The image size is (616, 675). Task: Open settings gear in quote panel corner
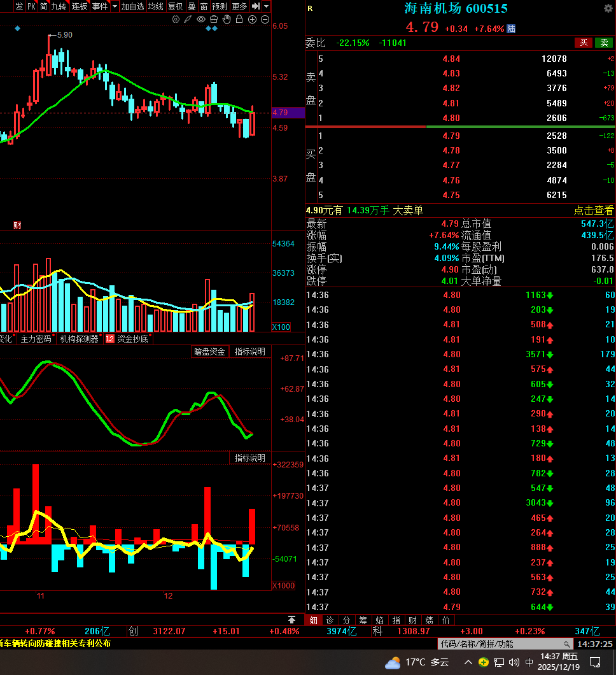tap(608, 8)
